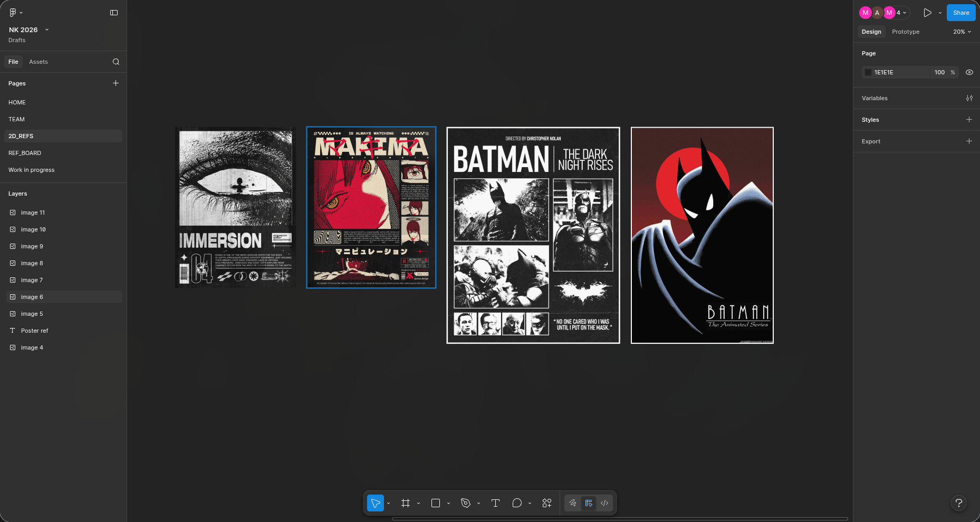Expand the Comment tool options chevron
This screenshot has height=522, width=980.
[530, 503]
